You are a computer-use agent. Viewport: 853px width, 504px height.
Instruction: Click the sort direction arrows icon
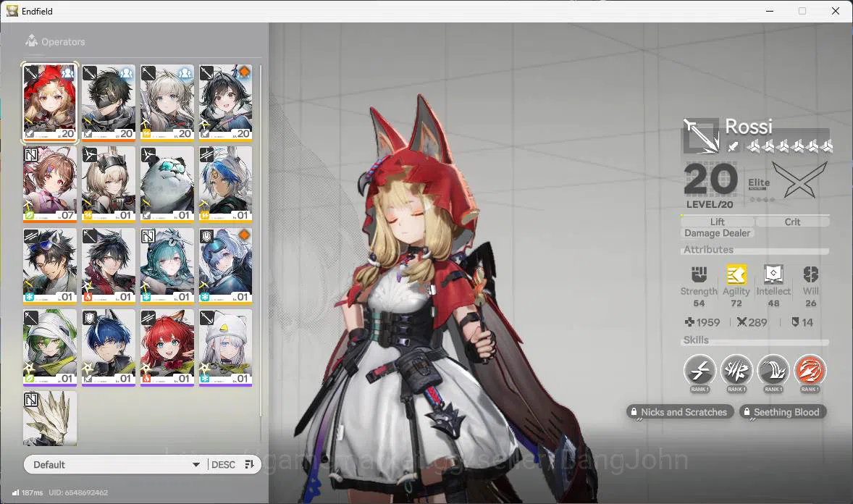249,464
